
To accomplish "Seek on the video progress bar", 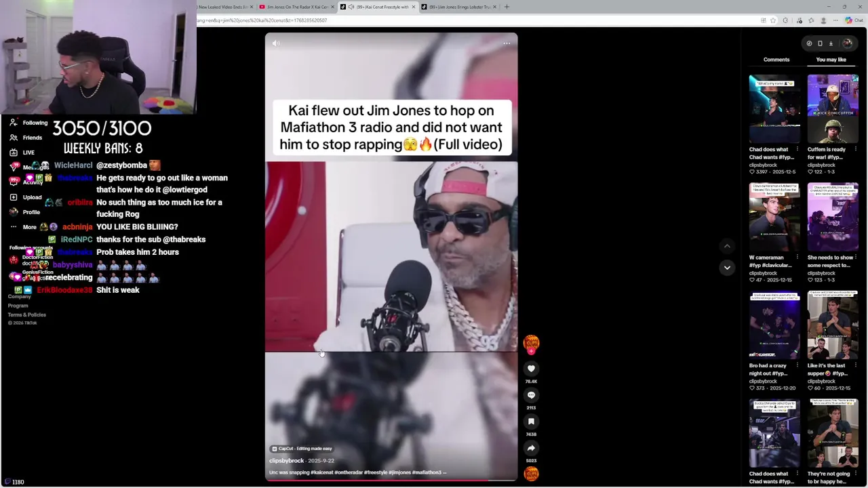I will pos(391,481).
